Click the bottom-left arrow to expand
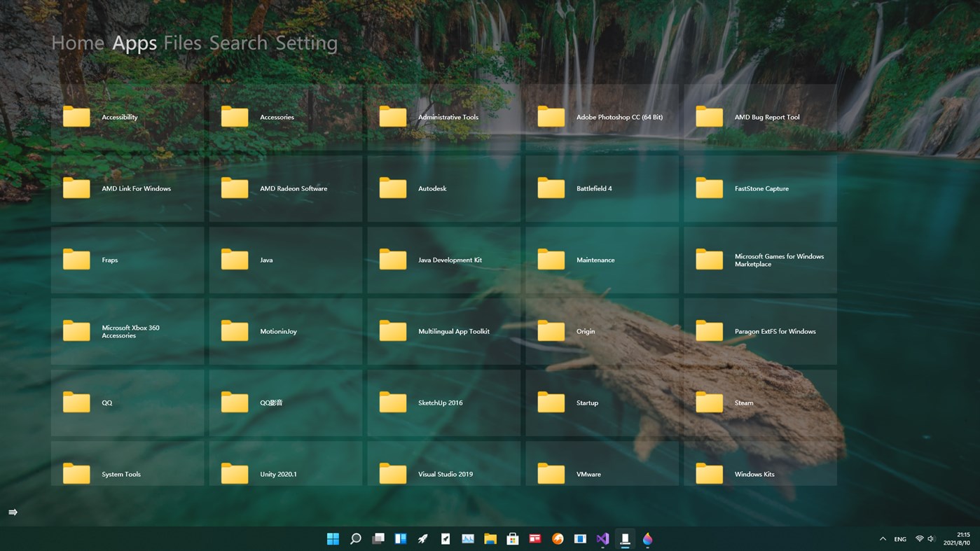Image resolution: width=980 pixels, height=551 pixels. [x=14, y=512]
